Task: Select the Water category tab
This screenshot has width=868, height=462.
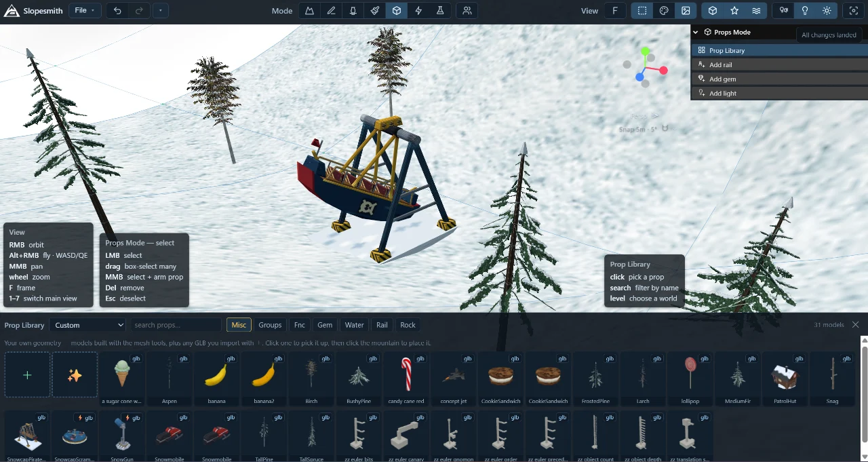Action: [354, 325]
